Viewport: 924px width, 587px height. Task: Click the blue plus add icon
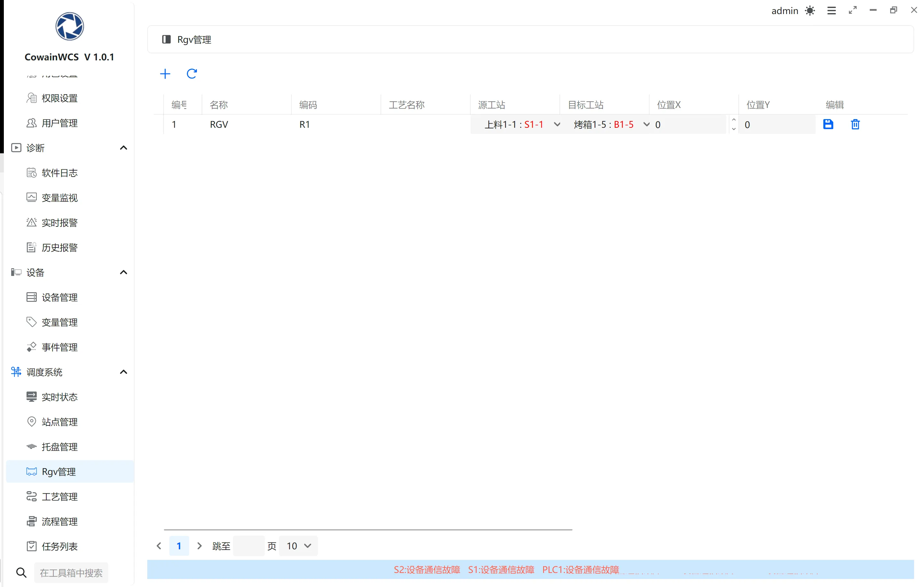[165, 74]
